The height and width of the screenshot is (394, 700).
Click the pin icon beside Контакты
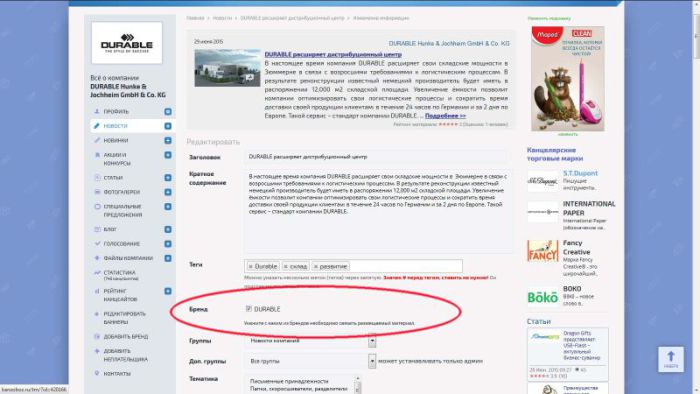[x=97, y=373]
